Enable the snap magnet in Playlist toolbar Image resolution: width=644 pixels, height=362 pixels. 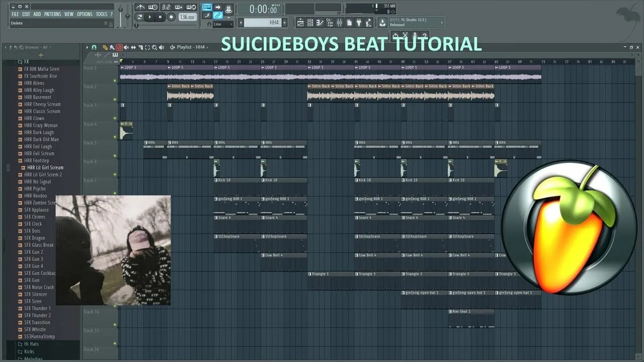tap(94, 47)
